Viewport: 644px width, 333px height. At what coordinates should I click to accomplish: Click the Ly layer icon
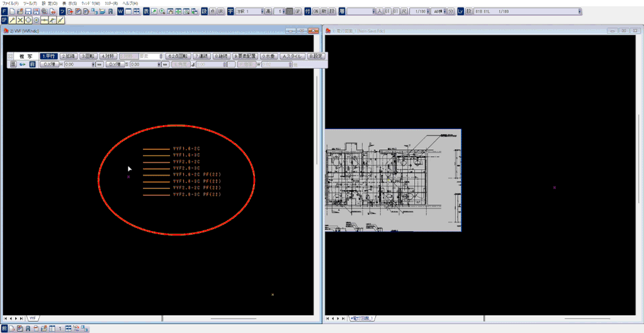[460, 11]
